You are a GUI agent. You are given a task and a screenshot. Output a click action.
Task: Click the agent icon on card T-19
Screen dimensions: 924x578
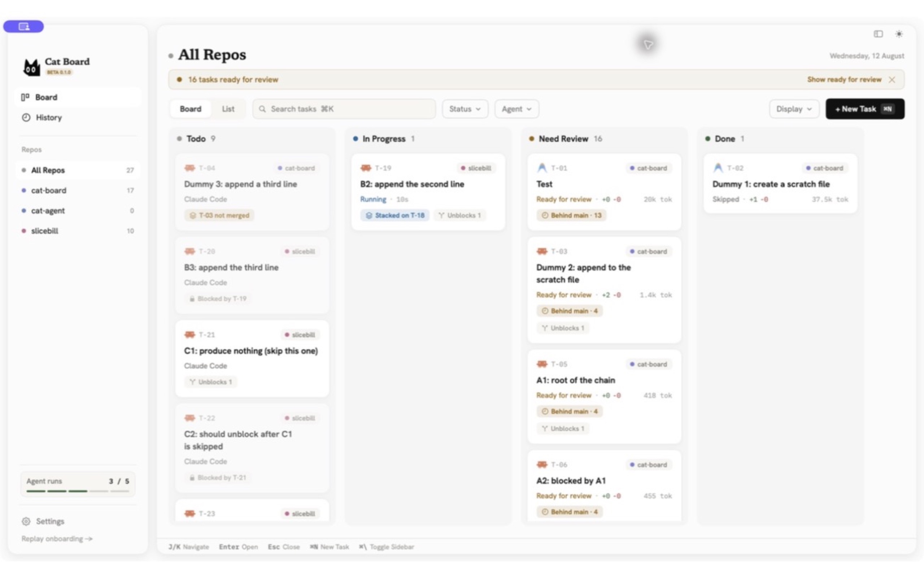(x=366, y=168)
